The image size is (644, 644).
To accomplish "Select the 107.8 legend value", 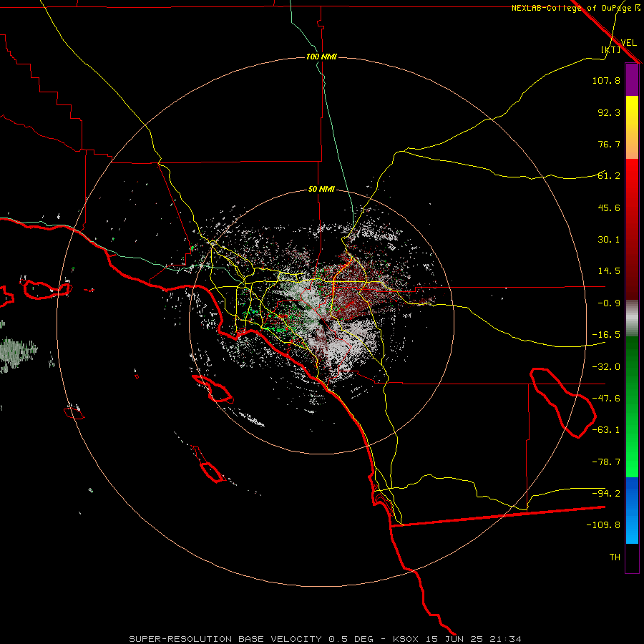I will coord(606,80).
